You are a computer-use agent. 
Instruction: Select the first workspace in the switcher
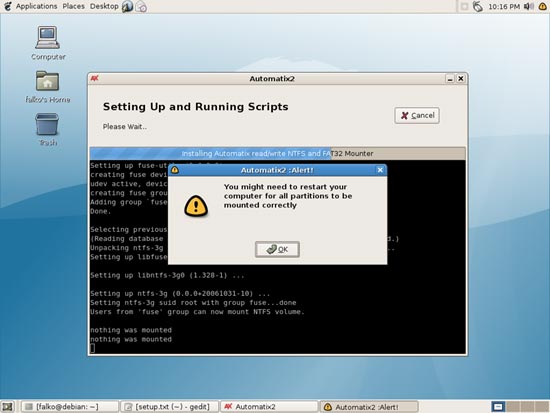pyautogui.click(x=497, y=407)
